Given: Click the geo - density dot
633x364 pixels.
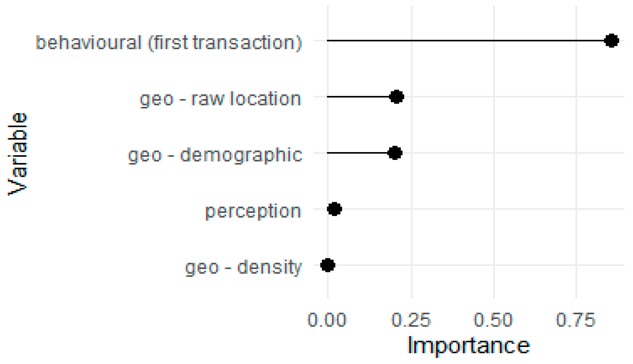Looking at the screenshot, I should (x=328, y=265).
